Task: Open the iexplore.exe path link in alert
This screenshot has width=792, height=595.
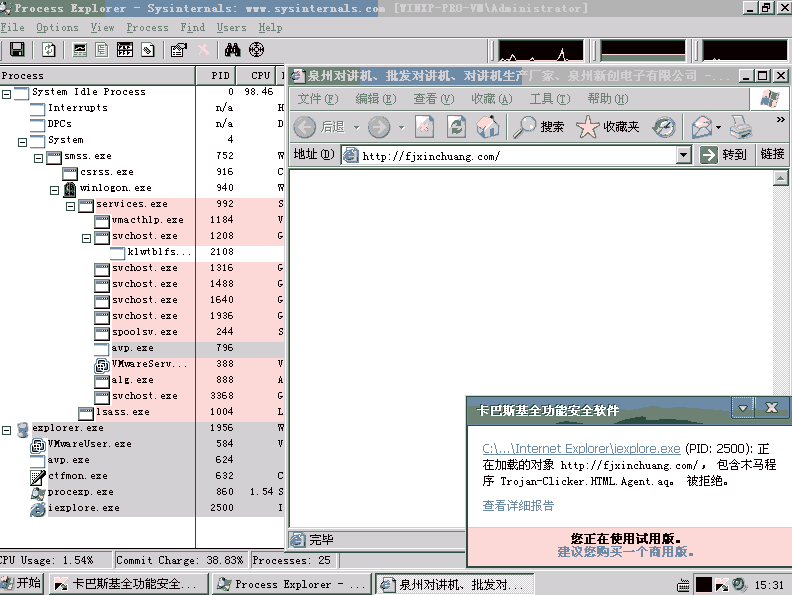Action: (581, 449)
